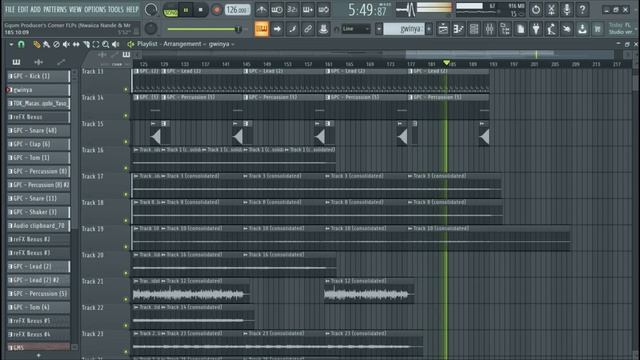Click the green playhead marker on timeline
The image size is (640, 360).
pyautogui.click(x=447, y=63)
